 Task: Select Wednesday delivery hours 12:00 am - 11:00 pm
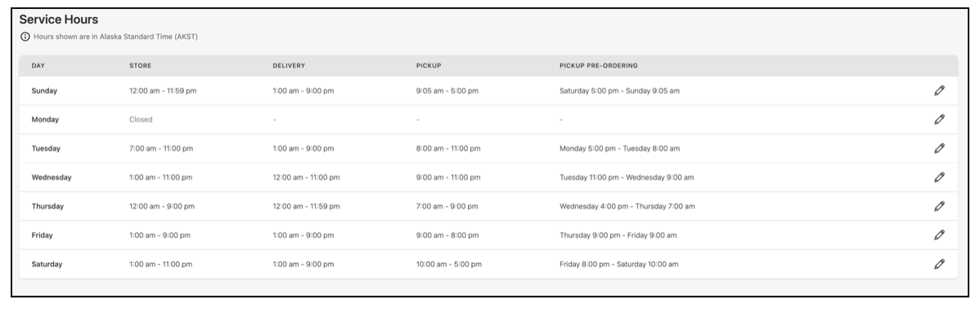pyautogui.click(x=306, y=177)
